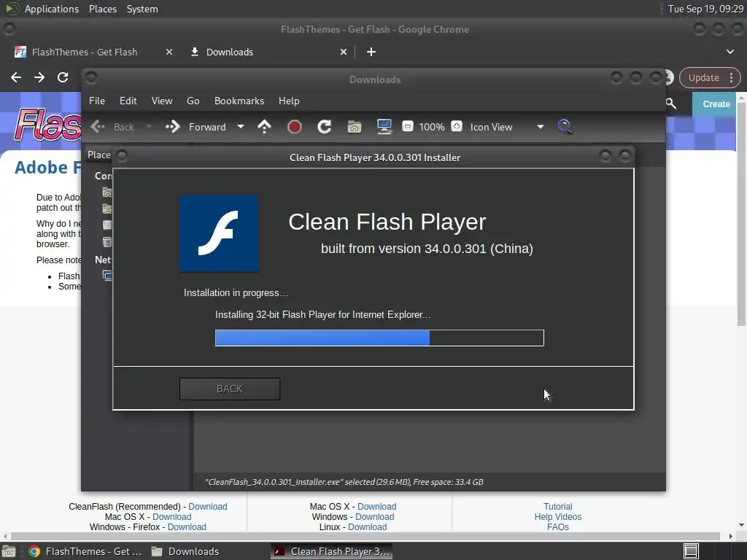Zoom in with the plus icon
Screen dimensions: 747x560
pos(457,126)
